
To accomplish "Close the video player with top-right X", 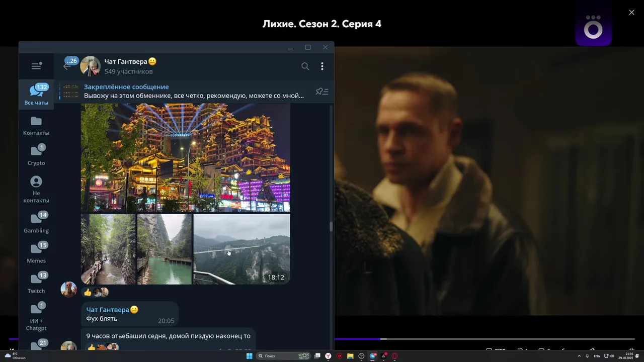I will (631, 13).
